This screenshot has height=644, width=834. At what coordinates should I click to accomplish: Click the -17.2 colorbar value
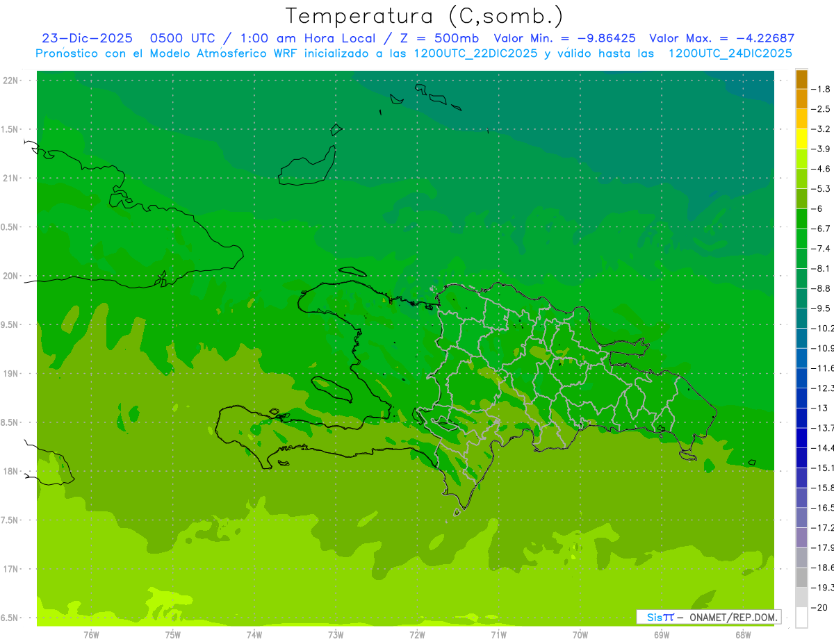[x=822, y=528]
